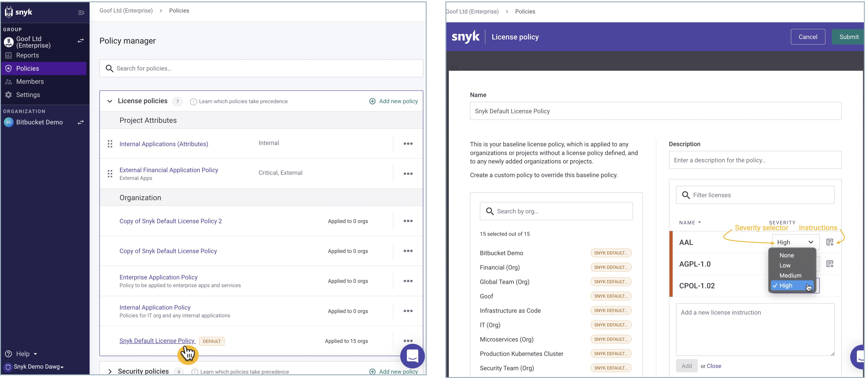Click the Submit button

pyautogui.click(x=848, y=37)
